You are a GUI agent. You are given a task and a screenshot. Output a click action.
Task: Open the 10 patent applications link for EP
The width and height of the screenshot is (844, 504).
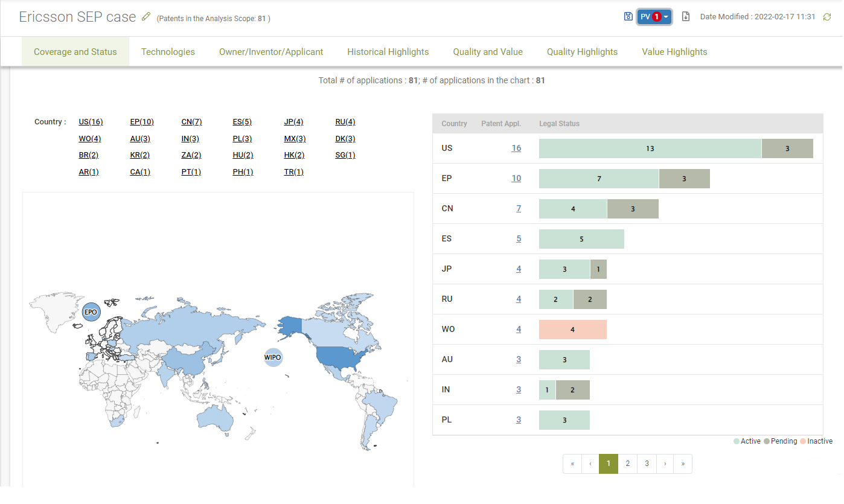(x=516, y=178)
